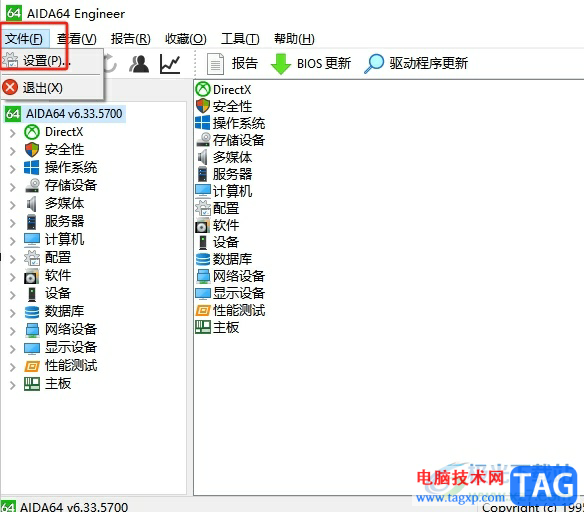This screenshot has width=584, height=512.
Task: Expand the 操作系统 tree node
Action: coord(12,168)
